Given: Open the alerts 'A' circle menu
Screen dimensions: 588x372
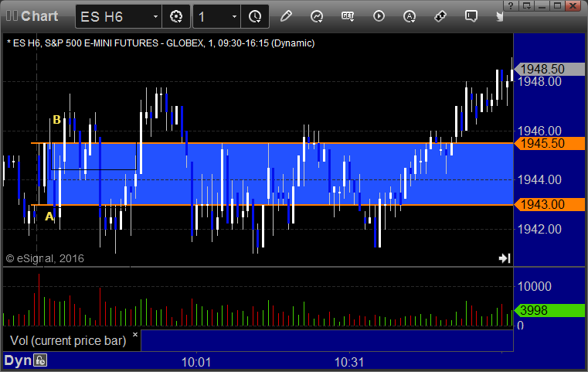Looking at the screenshot, I should point(410,16).
